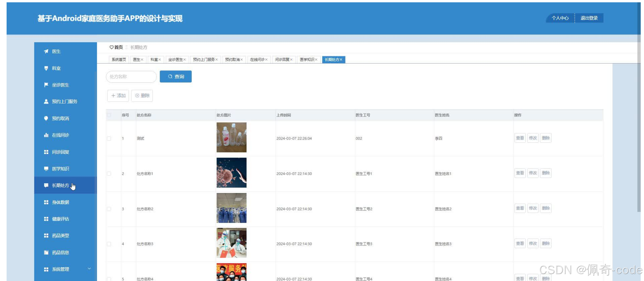The image size is (644, 281).
Task: Close the 预约上门服务 tab with its X
Action: (217, 60)
